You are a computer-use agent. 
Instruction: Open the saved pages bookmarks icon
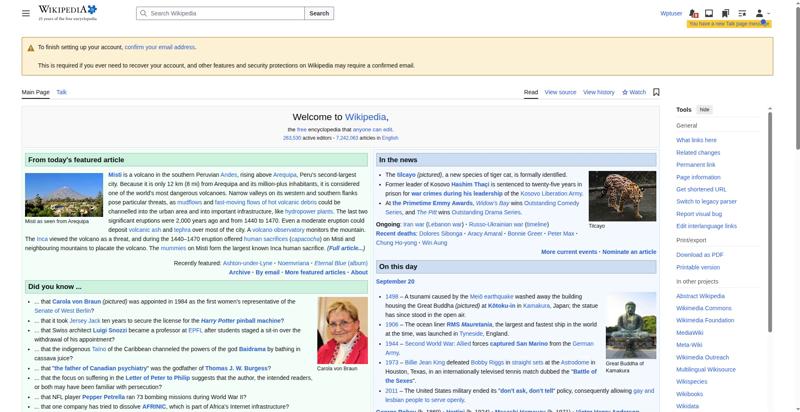pyautogui.click(x=725, y=13)
